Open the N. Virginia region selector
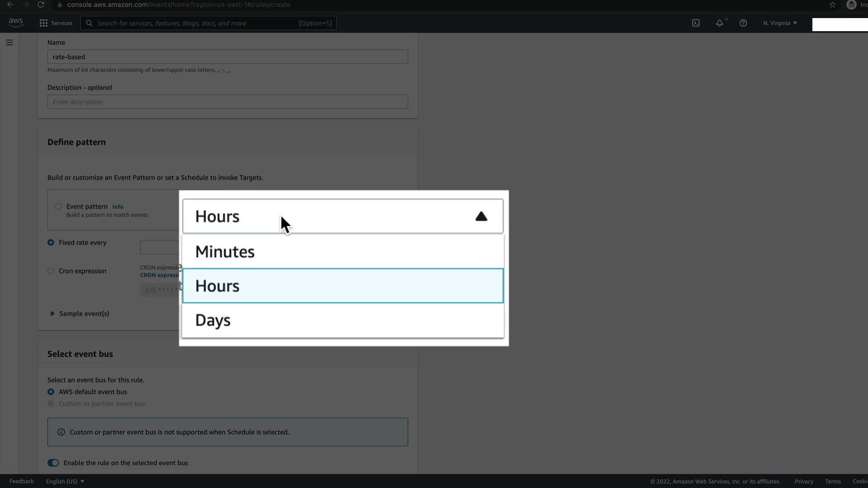This screenshot has height=488, width=868. pos(780,23)
